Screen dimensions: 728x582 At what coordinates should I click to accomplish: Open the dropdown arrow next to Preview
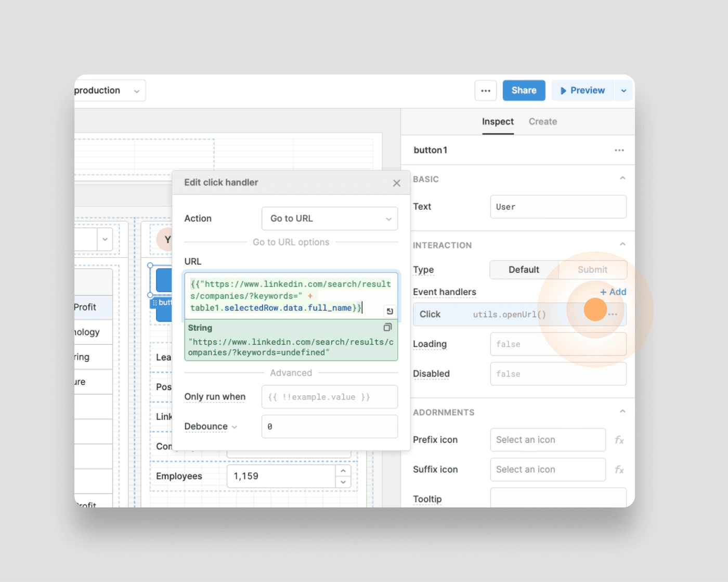click(x=623, y=90)
